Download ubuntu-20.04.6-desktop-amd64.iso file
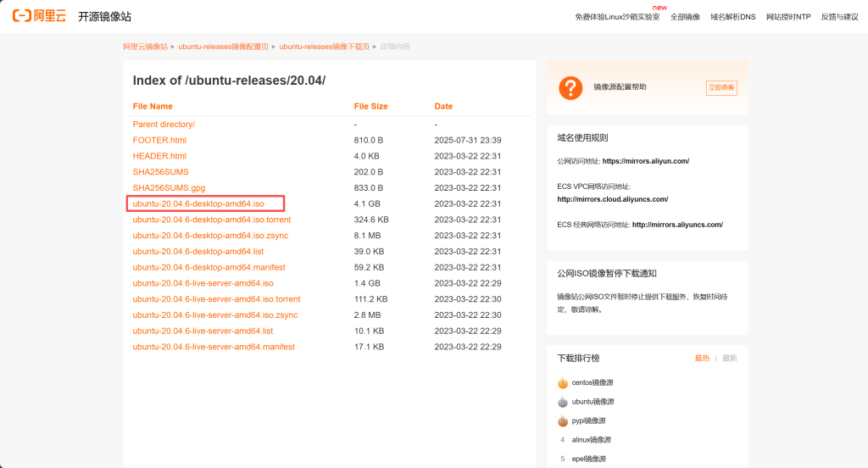The width and height of the screenshot is (868, 468). [198, 203]
